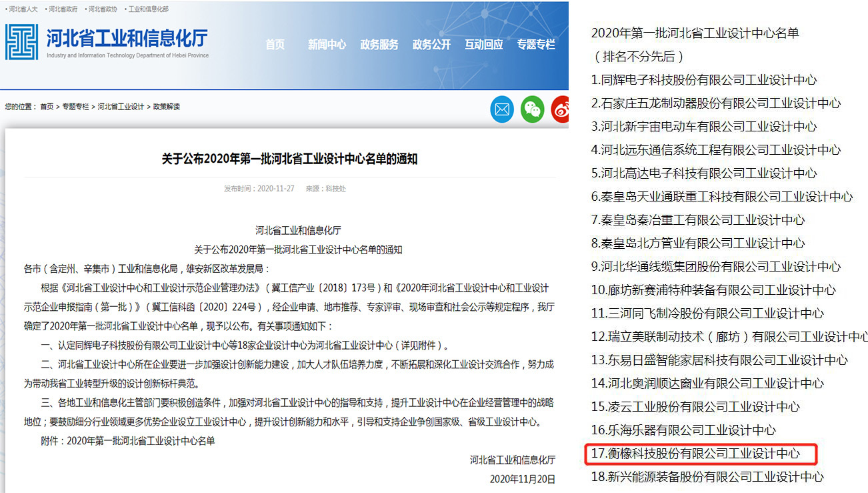This screenshot has width=868, height=493.
Task: Open the 专题专栏 nav item
Action: (536, 45)
